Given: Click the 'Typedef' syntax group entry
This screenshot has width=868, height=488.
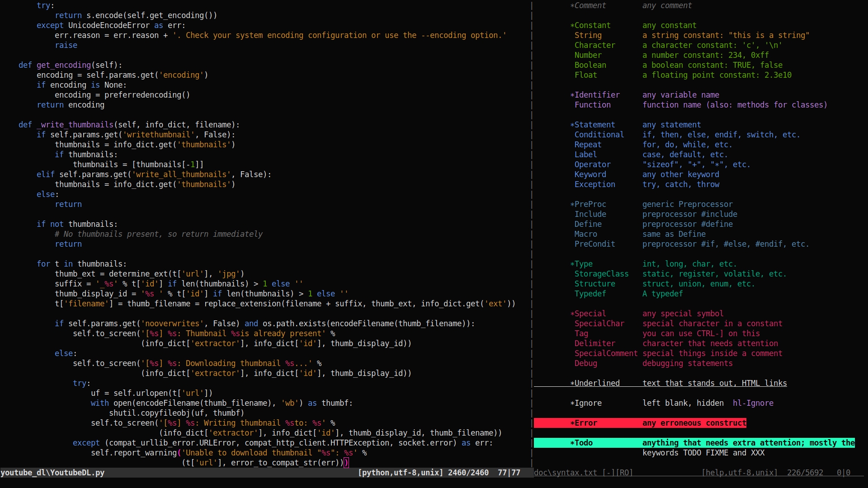Looking at the screenshot, I should pyautogui.click(x=590, y=294).
